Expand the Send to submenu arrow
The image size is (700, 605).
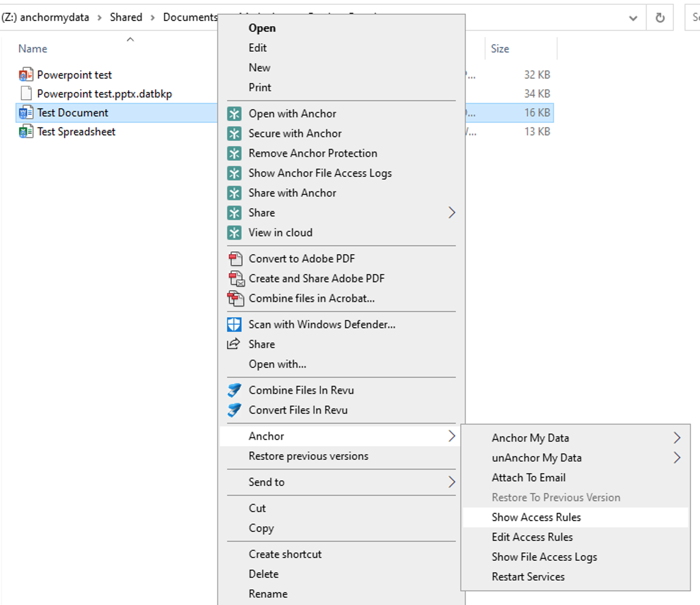pyautogui.click(x=452, y=482)
